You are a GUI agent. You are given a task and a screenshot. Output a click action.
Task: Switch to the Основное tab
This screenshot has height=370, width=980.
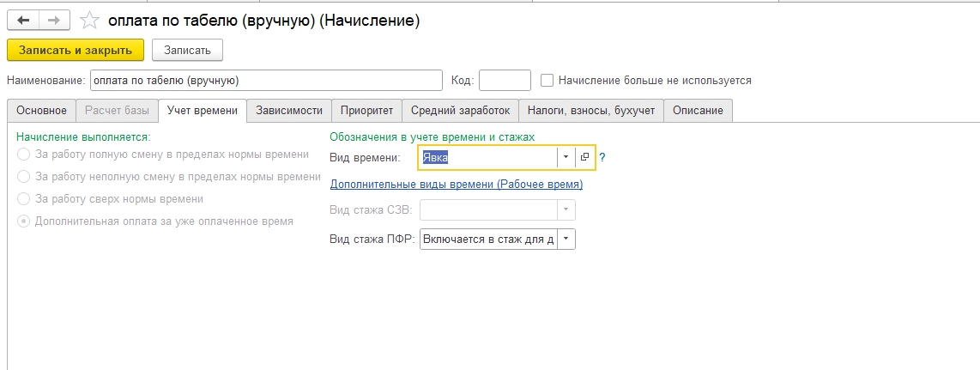point(41,111)
